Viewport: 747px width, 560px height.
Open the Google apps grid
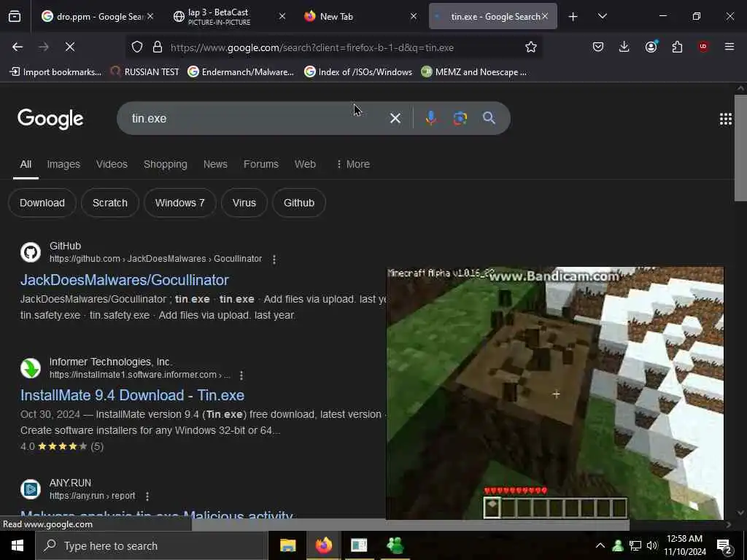tap(725, 119)
